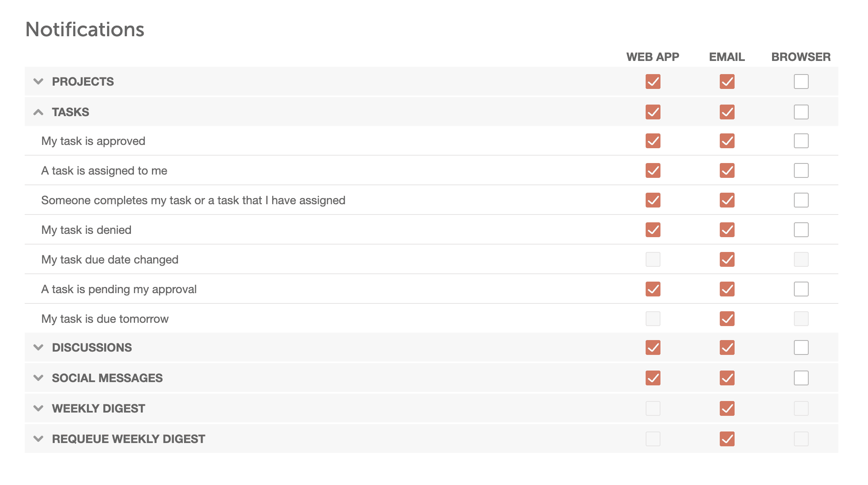Uncheck Email for My task is due tomorrow
Screen dimensions: 868x485
click(x=727, y=319)
